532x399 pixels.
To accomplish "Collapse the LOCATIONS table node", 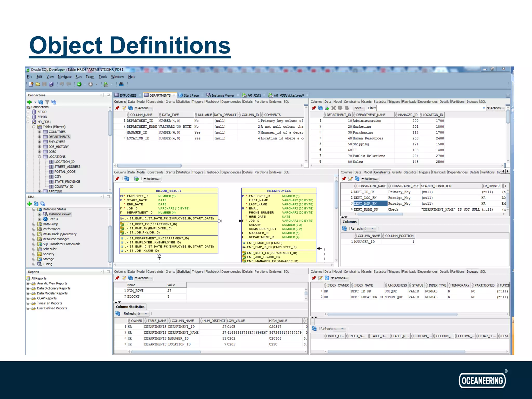I will click(x=39, y=157).
